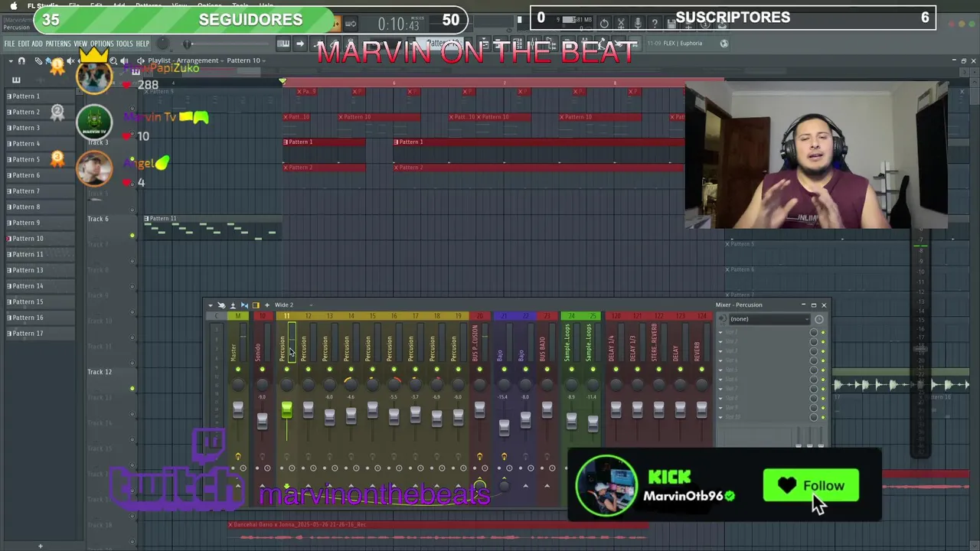The image size is (980, 551).
Task: Open Slot 2 plugin menu arrow
Action: [x=720, y=342]
